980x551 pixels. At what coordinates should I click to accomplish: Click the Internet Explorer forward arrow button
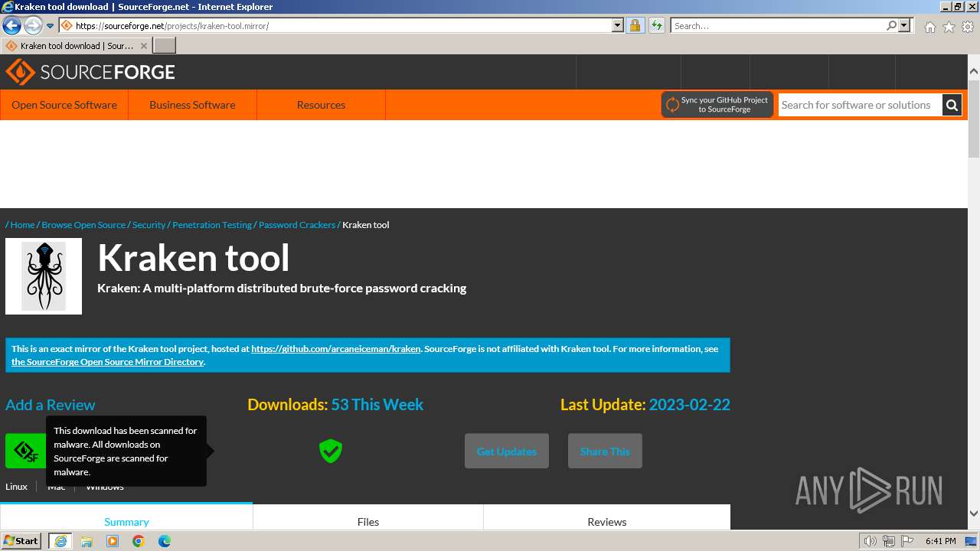pyautogui.click(x=33, y=26)
